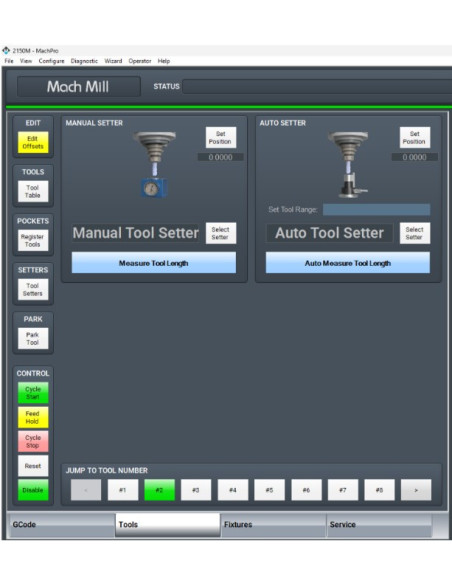Jump to tool #1
This screenshot has height=584, width=452.
point(122,490)
